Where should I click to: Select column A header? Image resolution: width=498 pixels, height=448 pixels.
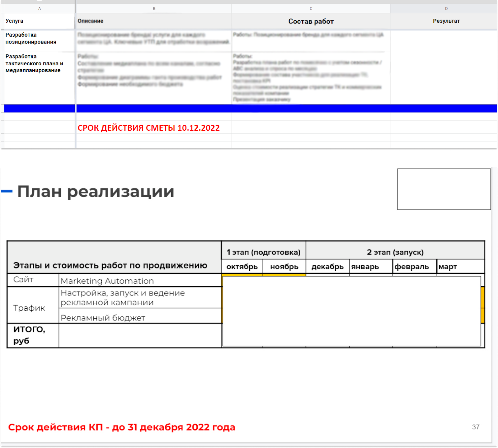pos(40,9)
